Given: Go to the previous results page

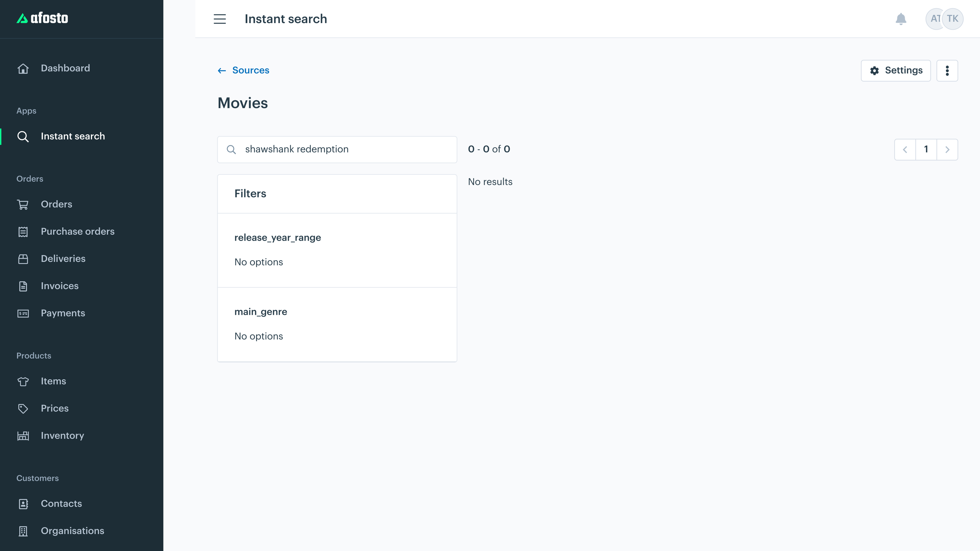Looking at the screenshot, I should point(906,149).
